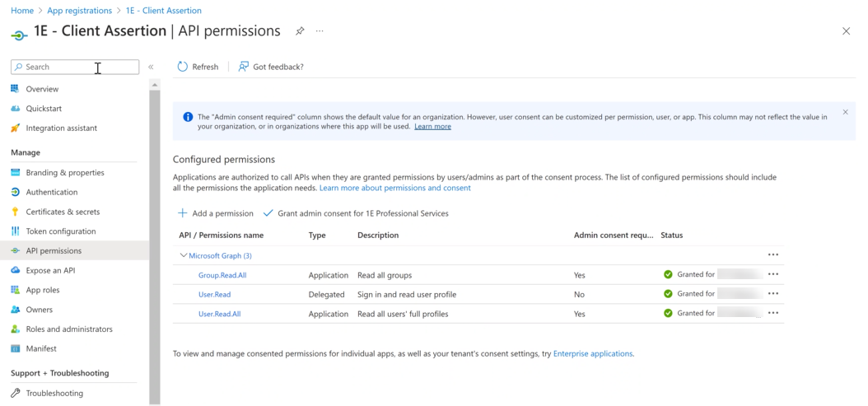868x406 pixels.
Task: Open the Authentication menu item
Action: coord(51,192)
